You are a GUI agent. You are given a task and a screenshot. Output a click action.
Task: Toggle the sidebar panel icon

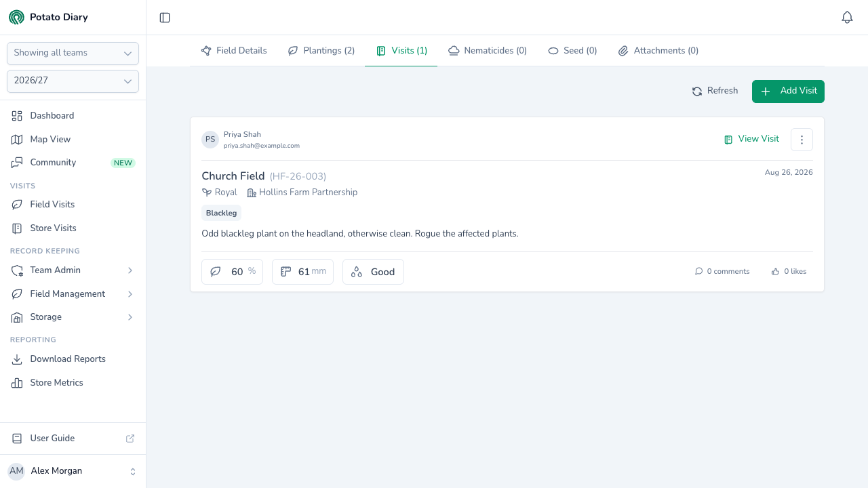click(x=165, y=18)
